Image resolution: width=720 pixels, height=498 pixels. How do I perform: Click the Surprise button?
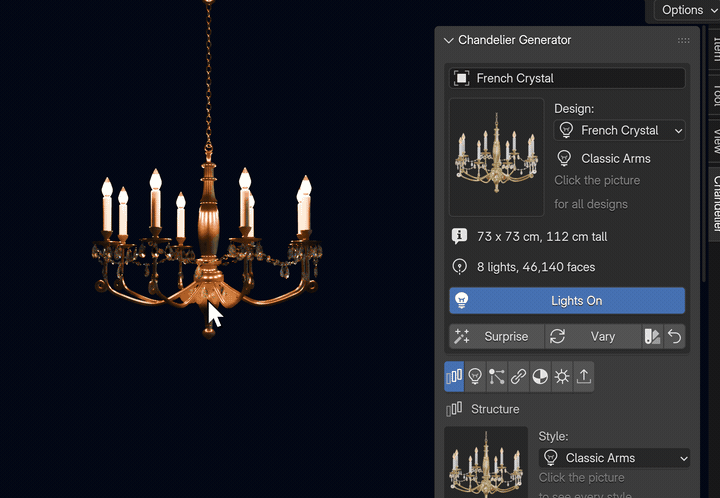[x=496, y=336]
